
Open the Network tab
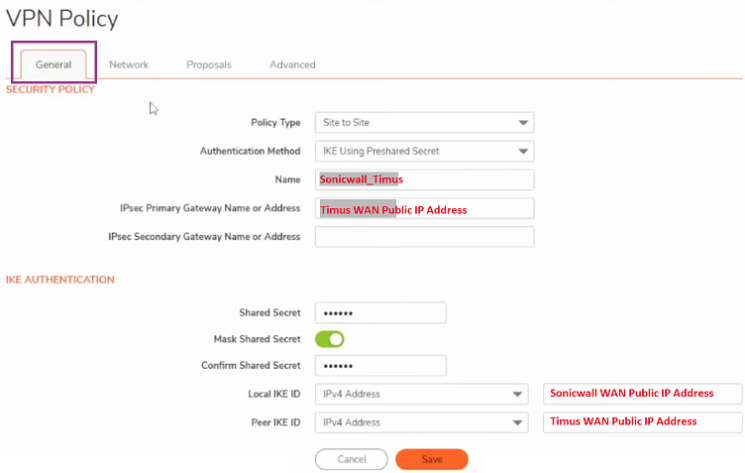pos(129,65)
